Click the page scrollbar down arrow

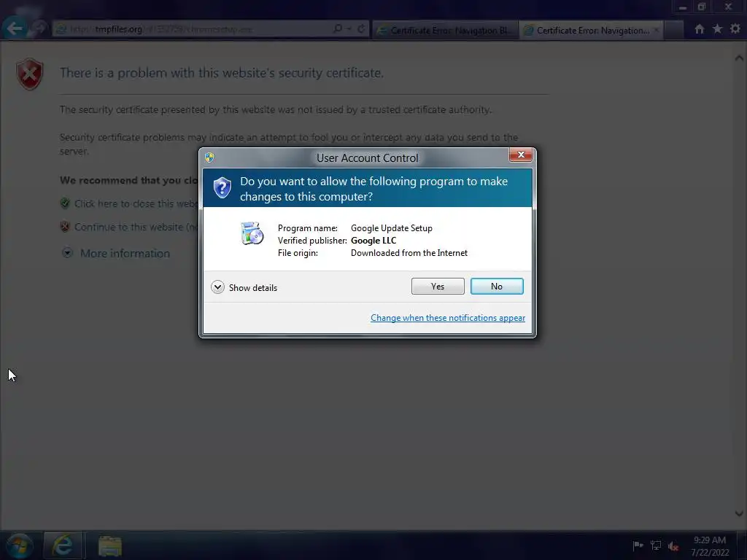pos(739,513)
